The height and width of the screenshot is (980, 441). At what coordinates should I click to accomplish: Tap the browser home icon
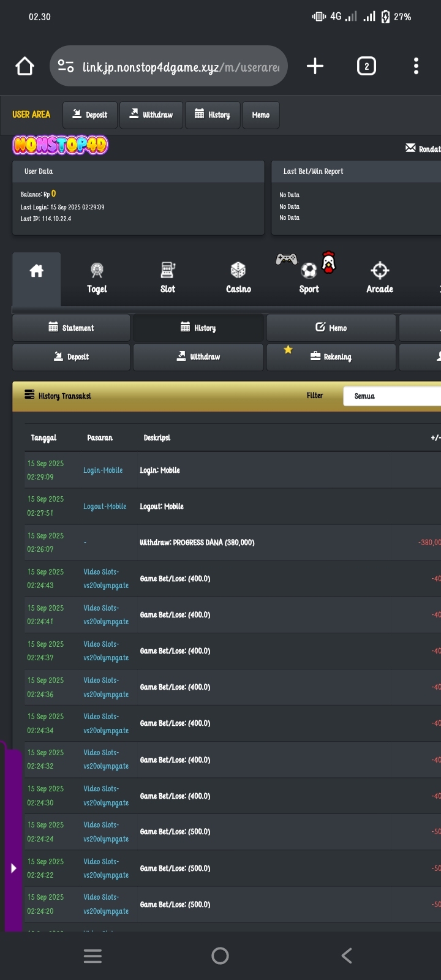(x=25, y=66)
